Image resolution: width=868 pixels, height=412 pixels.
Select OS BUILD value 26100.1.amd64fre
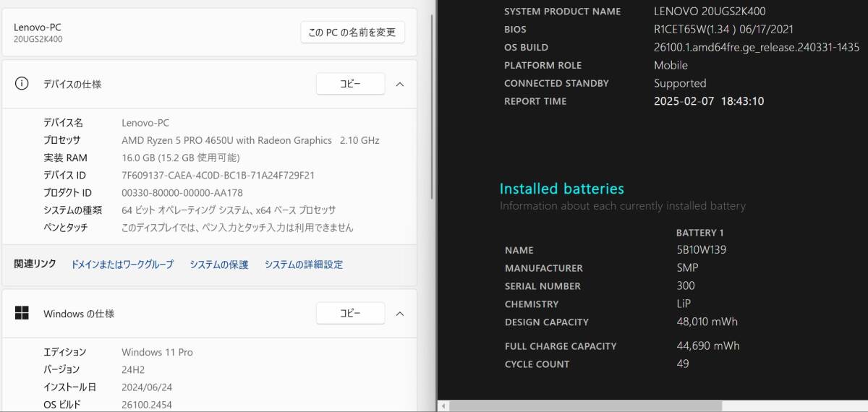coord(757,47)
